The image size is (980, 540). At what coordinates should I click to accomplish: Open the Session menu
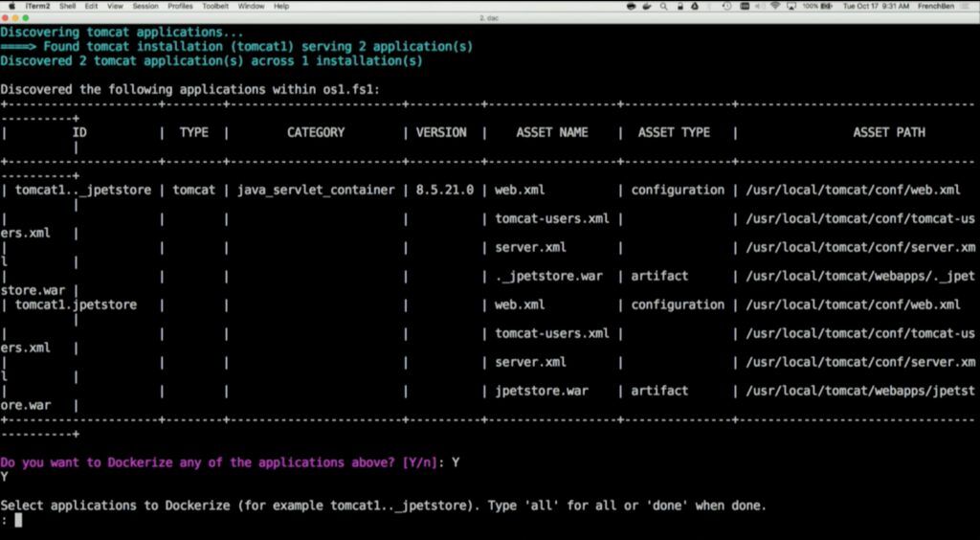(145, 6)
